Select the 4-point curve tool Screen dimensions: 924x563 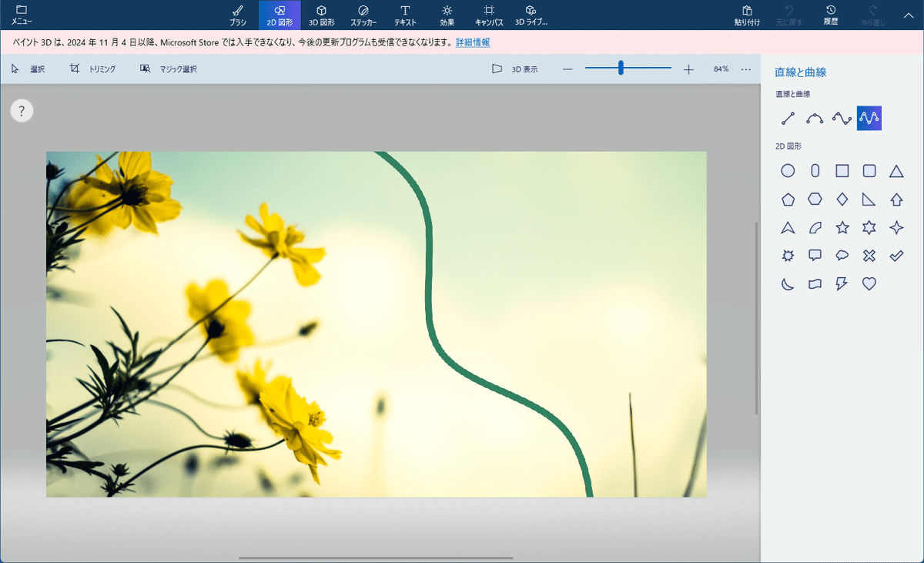click(x=842, y=119)
